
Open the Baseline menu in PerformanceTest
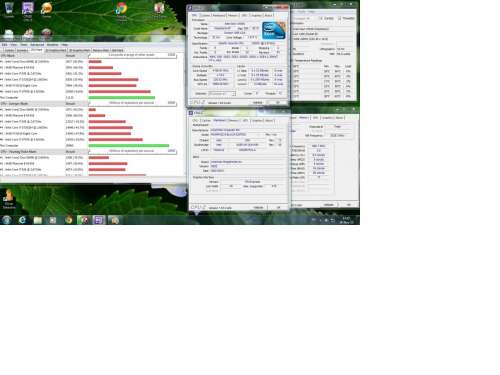(x=52, y=44)
